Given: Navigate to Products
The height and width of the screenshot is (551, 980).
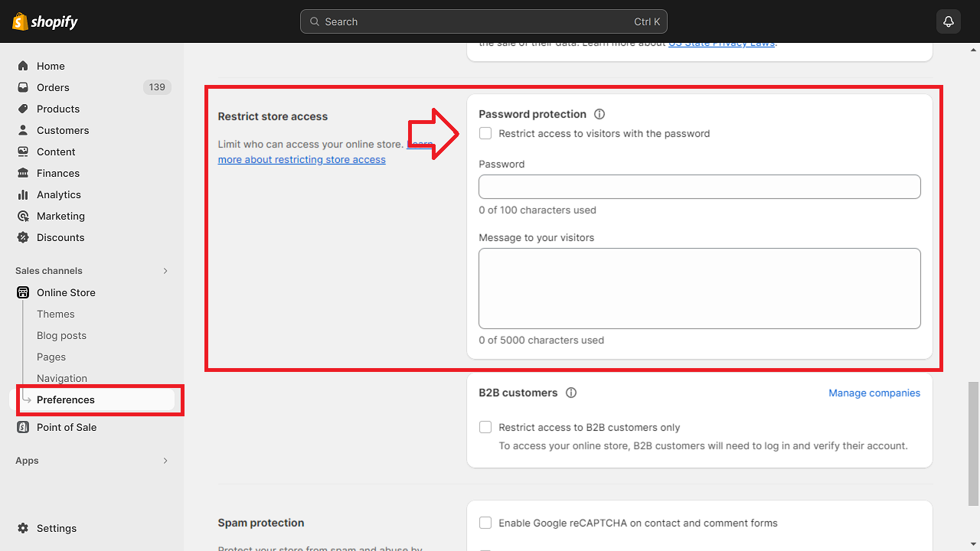Looking at the screenshot, I should (57, 109).
